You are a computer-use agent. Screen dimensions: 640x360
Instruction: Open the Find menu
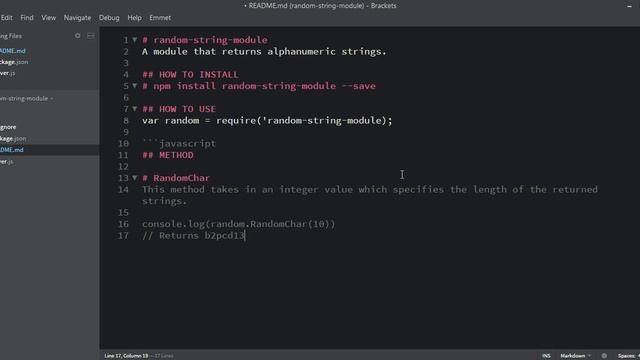27,18
